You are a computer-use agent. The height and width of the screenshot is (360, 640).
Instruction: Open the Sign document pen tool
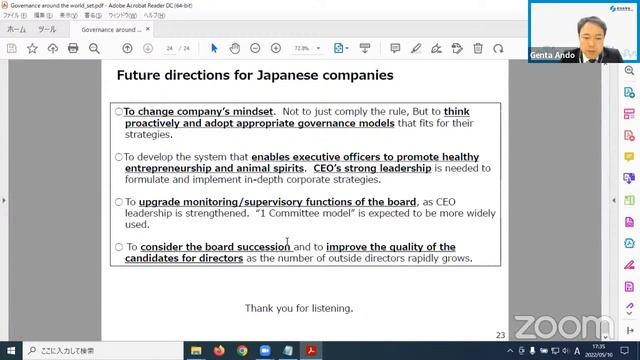(x=436, y=49)
